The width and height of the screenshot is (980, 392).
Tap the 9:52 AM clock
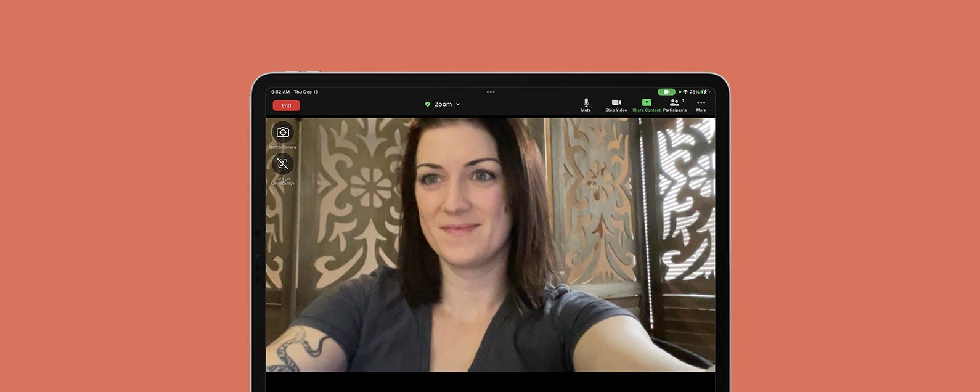pyautogui.click(x=280, y=92)
